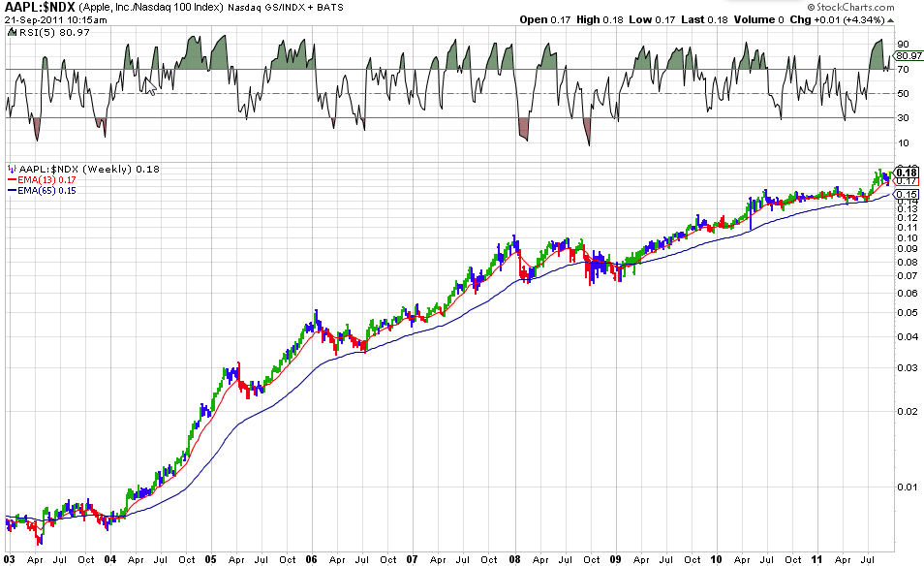Click the 21-Sep-2011 10:15am timestamp
Viewport: 924px width, 566px height.
(56, 20)
